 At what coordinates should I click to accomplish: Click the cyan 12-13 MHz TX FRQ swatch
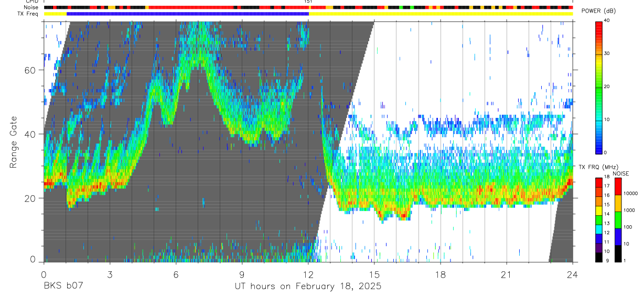[x=598, y=229]
